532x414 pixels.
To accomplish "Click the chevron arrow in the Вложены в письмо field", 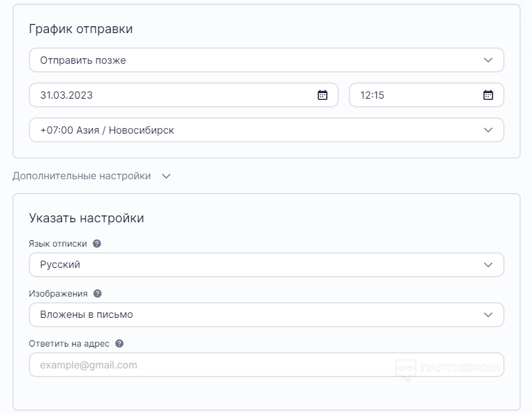I will [488, 315].
